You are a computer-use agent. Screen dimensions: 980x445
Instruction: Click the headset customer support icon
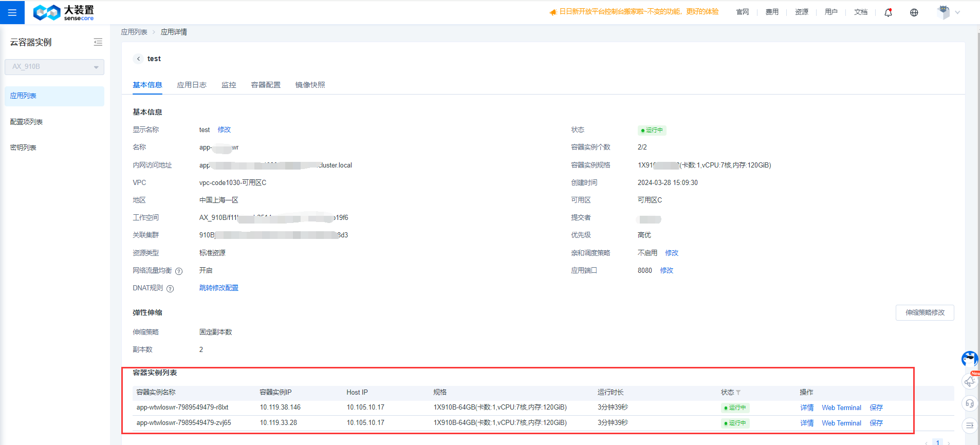pyautogui.click(x=969, y=403)
